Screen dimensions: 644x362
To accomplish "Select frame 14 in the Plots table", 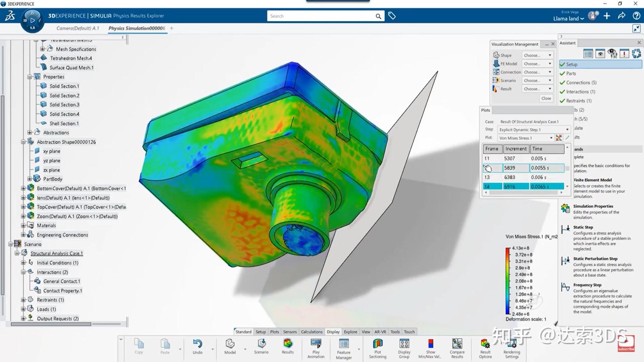I will click(x=492, y=186).
